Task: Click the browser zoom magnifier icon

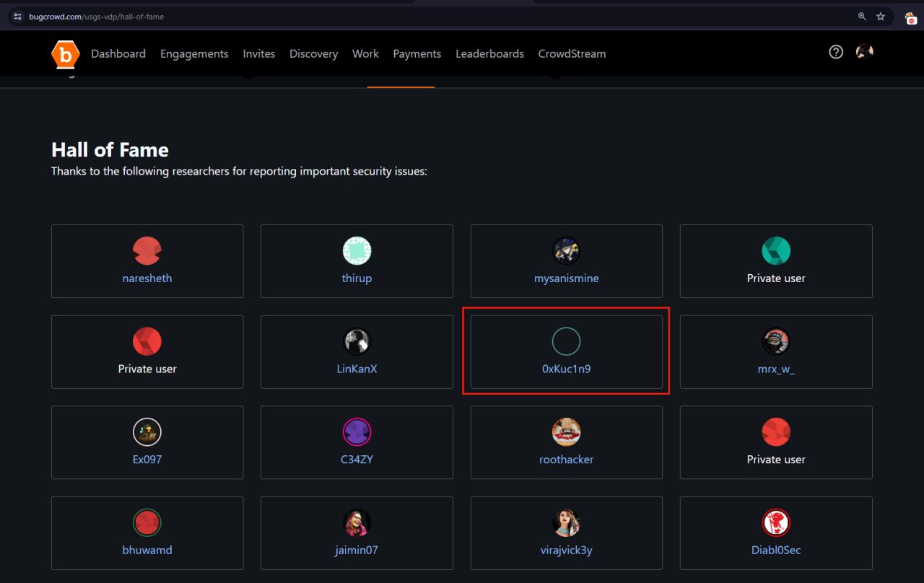Action: pos(862,17)
